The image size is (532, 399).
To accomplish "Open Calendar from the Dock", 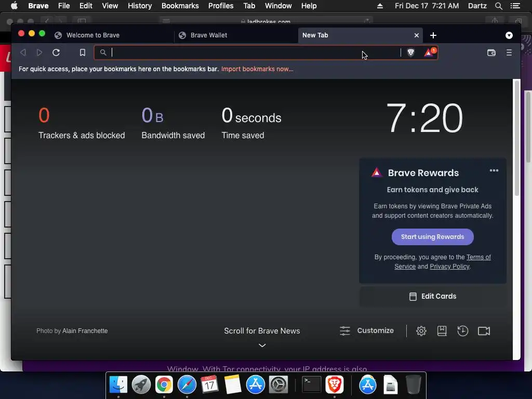I will [x=210, y=385].
